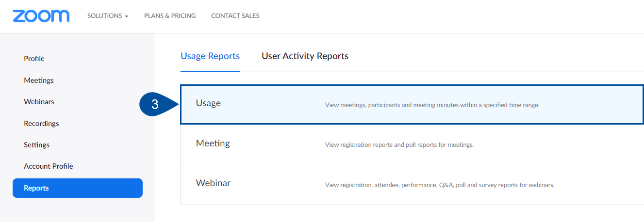Screen dimensions: 644x222
Task: Go to Profile in sidebar
Action: (34, 59)
